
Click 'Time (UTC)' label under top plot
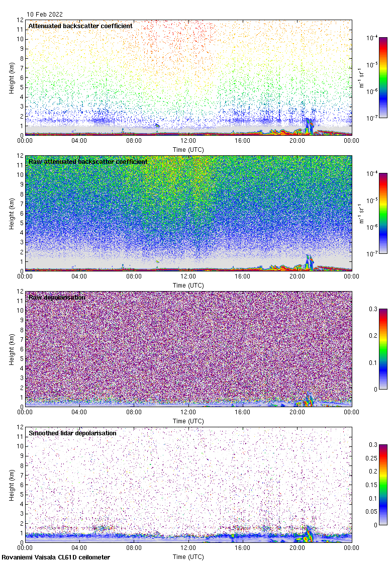click(x=188, y=150)
